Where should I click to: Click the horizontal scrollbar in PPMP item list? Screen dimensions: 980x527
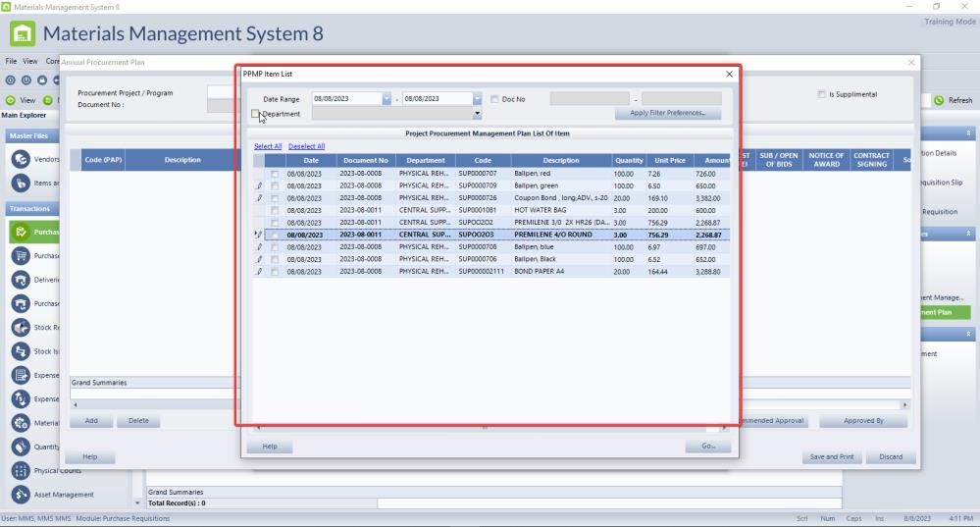click(486, 428)
